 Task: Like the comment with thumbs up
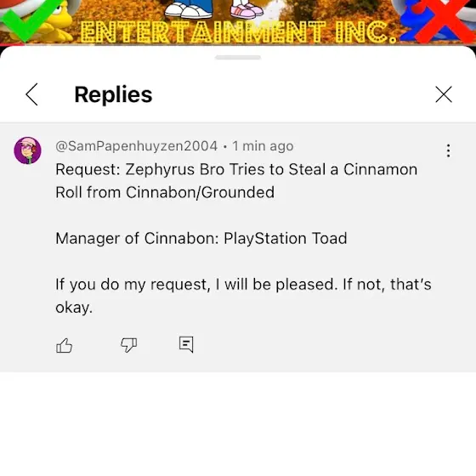click(64, 345)
